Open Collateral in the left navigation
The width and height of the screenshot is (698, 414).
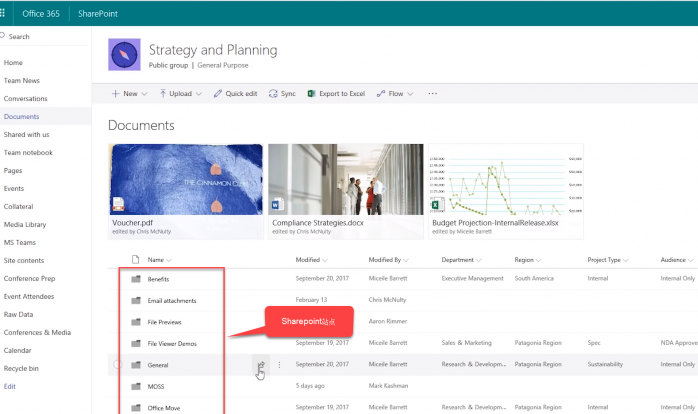[x=18, y=207]
